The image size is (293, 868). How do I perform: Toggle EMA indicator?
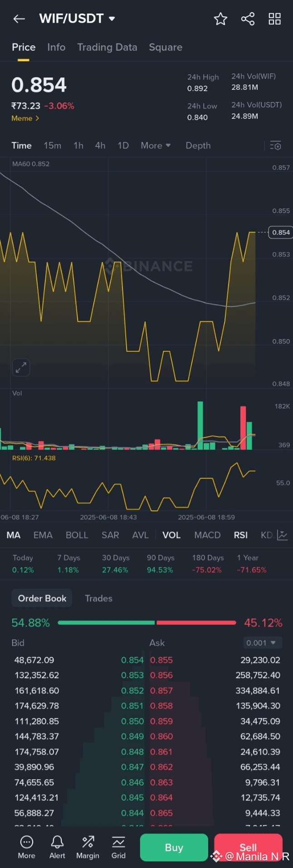[x=43, y=535]
